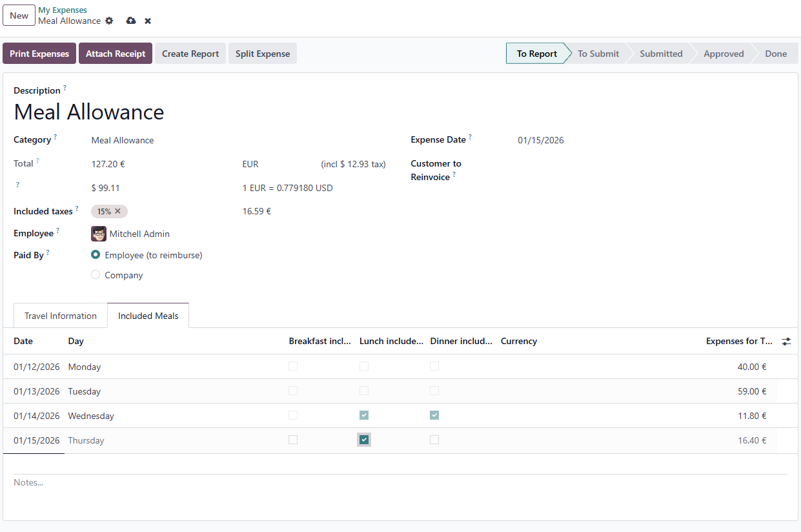This screenshot has width=801, height=532.
Task: Uncheck Thursday lunch included checkbox
Action: pos(364,440)
